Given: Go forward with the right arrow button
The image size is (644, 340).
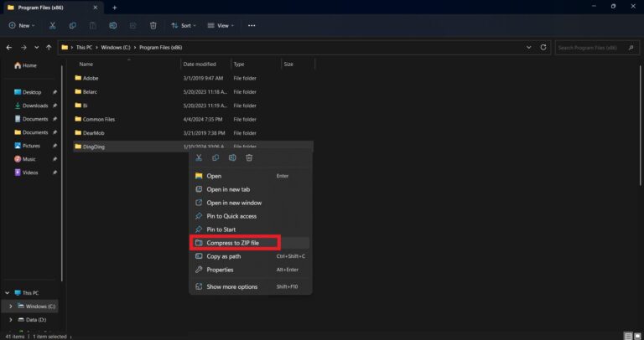Looking at the screenshot, I should click(23, 48).
